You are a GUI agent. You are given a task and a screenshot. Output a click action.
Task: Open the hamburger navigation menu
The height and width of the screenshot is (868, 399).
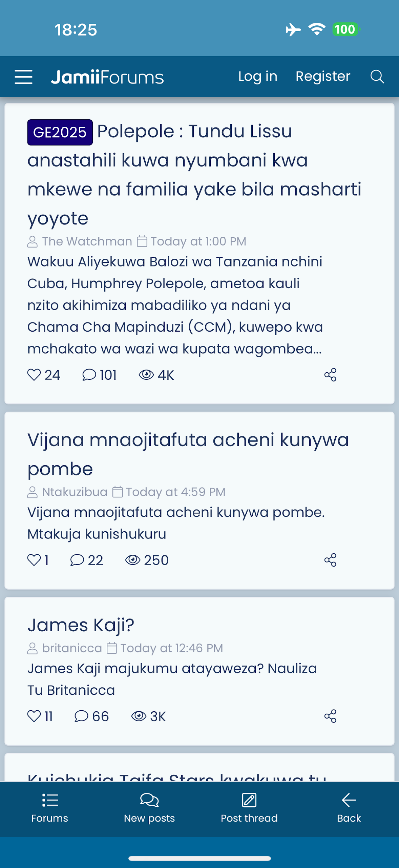coord(23,77)
